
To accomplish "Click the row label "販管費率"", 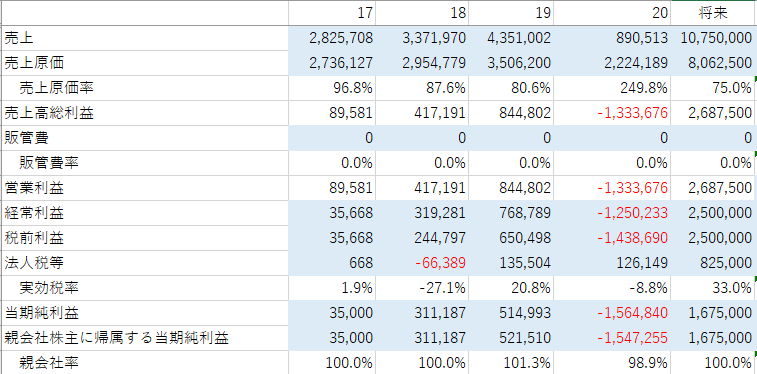I will pos(49,163).
